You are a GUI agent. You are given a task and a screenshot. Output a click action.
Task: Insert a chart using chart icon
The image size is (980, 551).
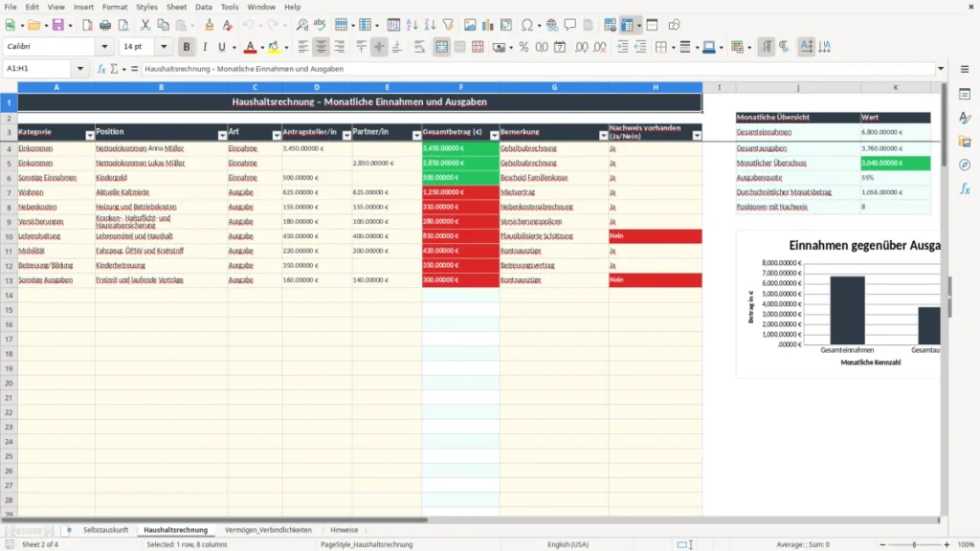[x=487, y=25]
